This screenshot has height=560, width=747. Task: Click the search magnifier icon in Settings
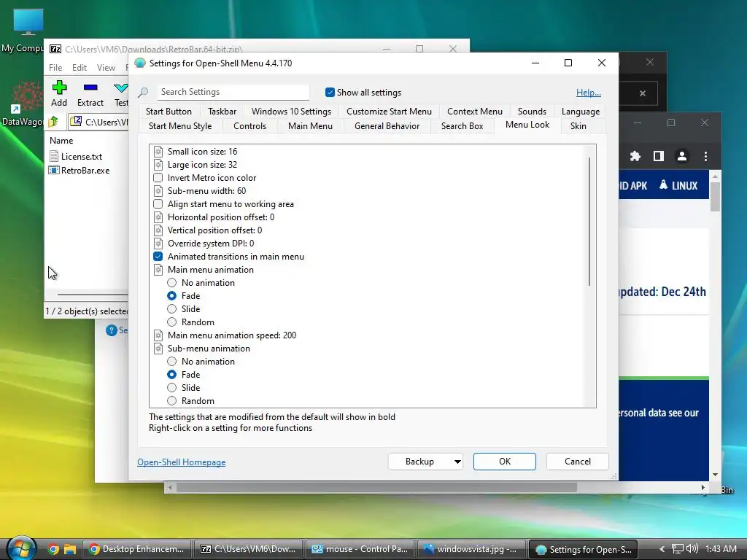point(143,92)
